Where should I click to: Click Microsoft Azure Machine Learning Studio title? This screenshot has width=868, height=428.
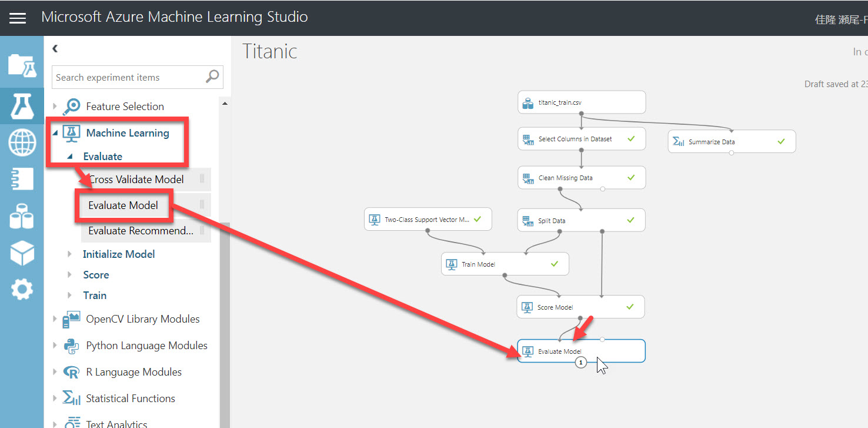(x=175, y=16)
